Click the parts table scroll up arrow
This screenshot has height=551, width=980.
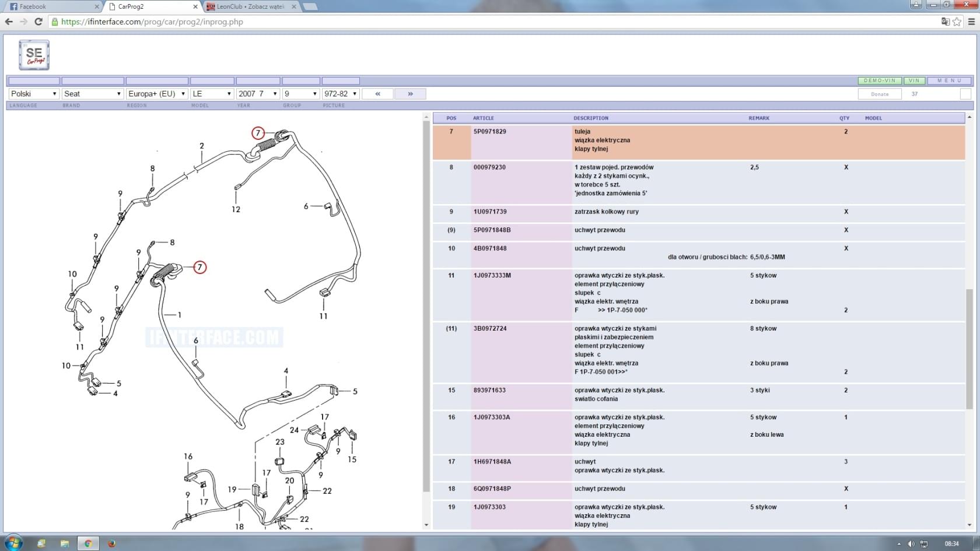(x=970, y=117)
